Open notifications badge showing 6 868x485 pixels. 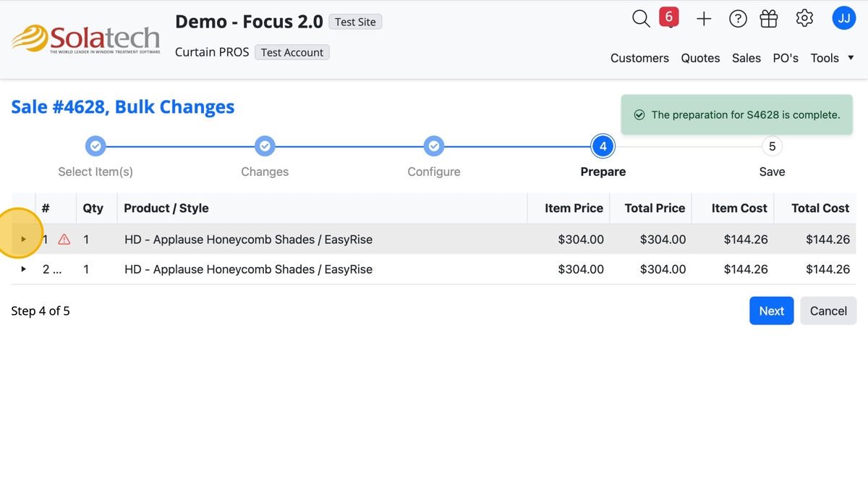pos(669,17)
